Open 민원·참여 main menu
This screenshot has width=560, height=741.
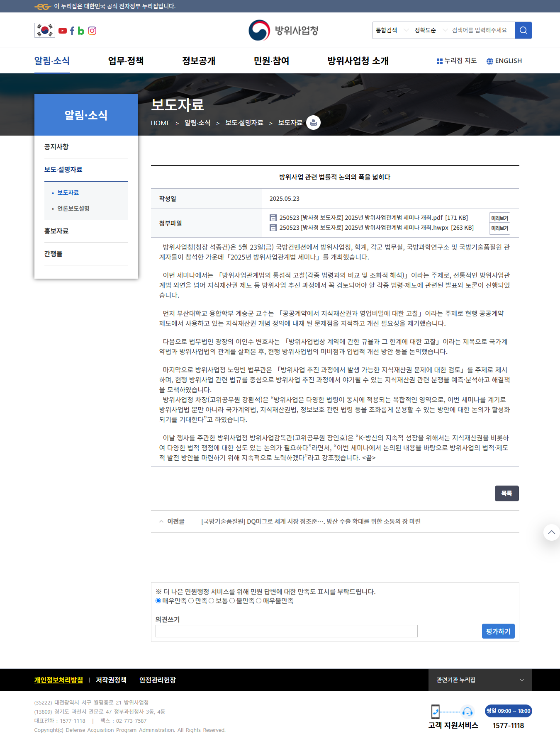[x=271, y=61]
